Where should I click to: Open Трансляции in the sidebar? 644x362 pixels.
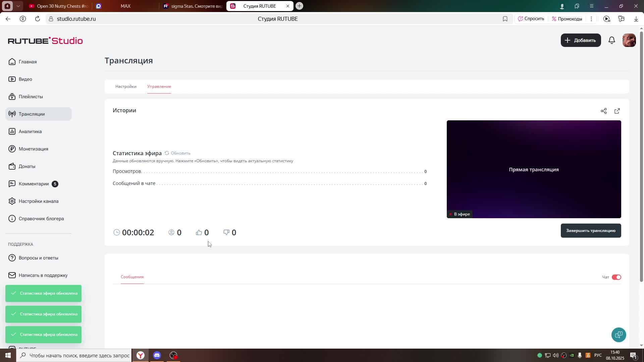[32, 114]
